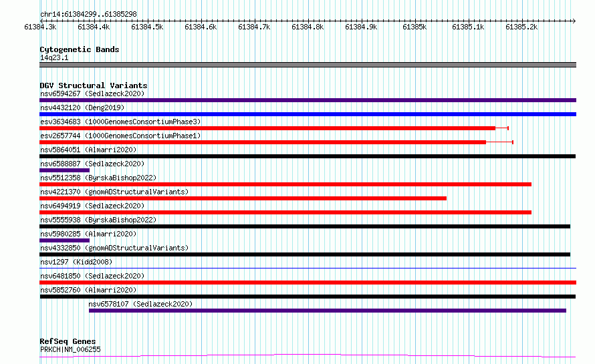The image size is (595, 364).
Task: Click the 61384.4k ruler tick label
Action: tap(94, 27)
